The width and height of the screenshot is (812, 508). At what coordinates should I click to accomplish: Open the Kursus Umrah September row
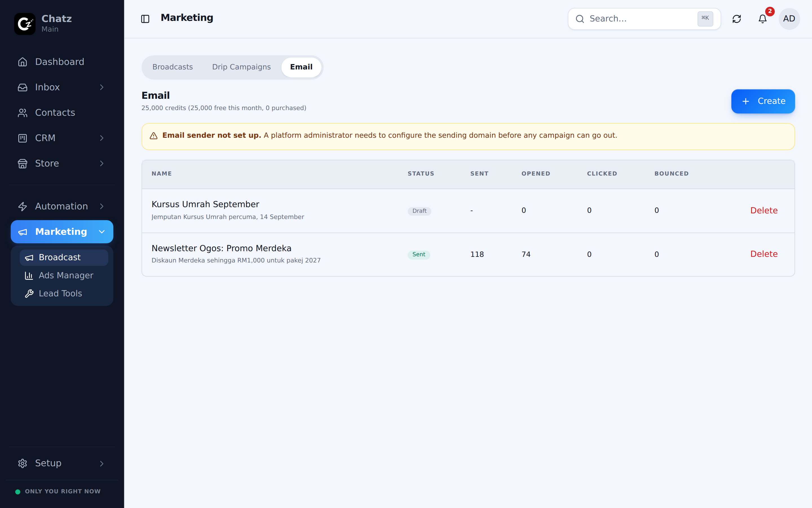468,211
